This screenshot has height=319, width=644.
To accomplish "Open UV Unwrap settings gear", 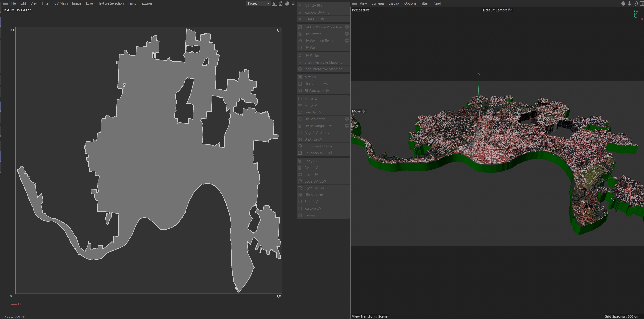I will (x=347, y=34).
